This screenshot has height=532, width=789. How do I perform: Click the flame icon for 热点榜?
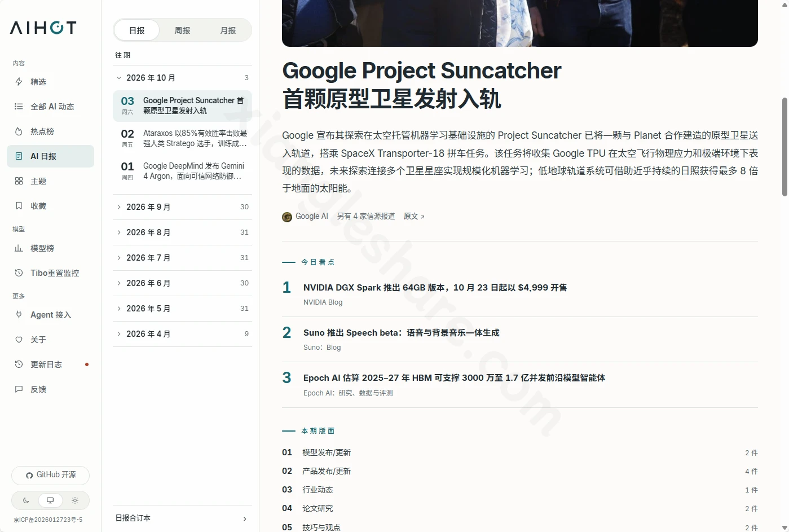click(19, 131)
